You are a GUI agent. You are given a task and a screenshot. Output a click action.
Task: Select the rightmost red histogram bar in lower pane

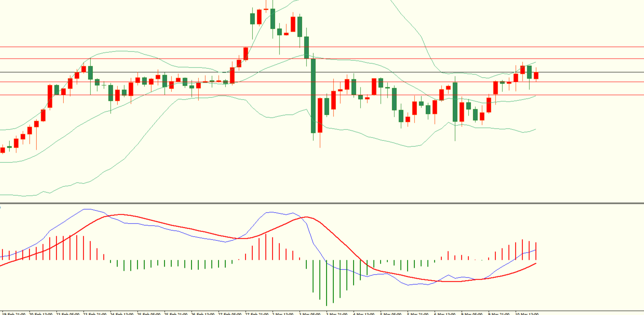tap(536, 251)
